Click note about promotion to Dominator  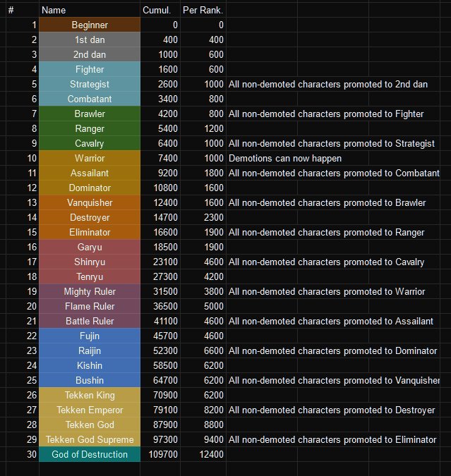[332, 351]
